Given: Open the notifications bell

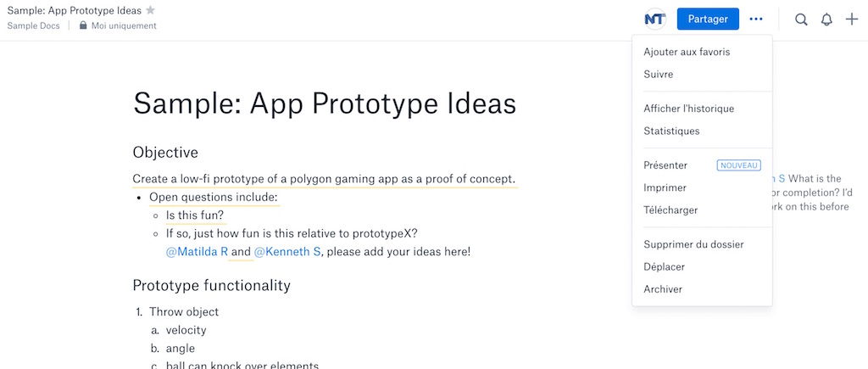Looking at the screenshot, I should (x=826, y=20).
